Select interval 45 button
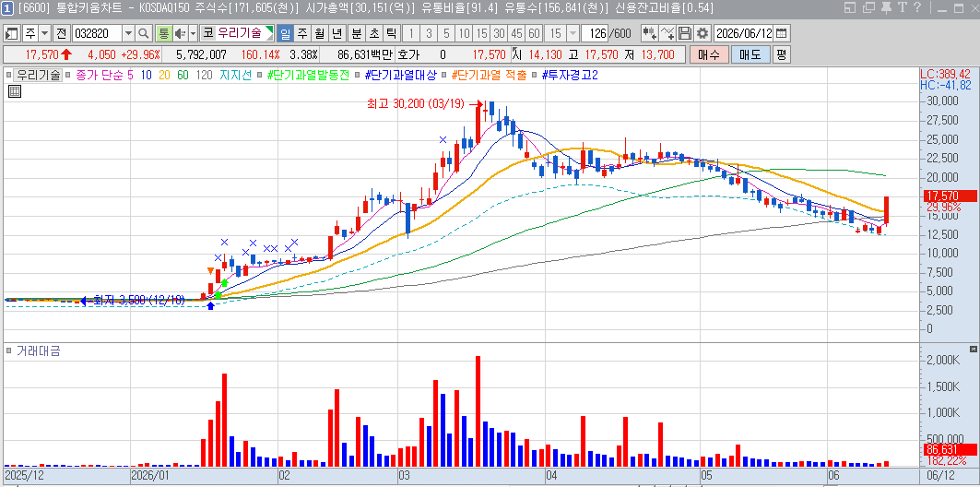 [x=516, y=33]
